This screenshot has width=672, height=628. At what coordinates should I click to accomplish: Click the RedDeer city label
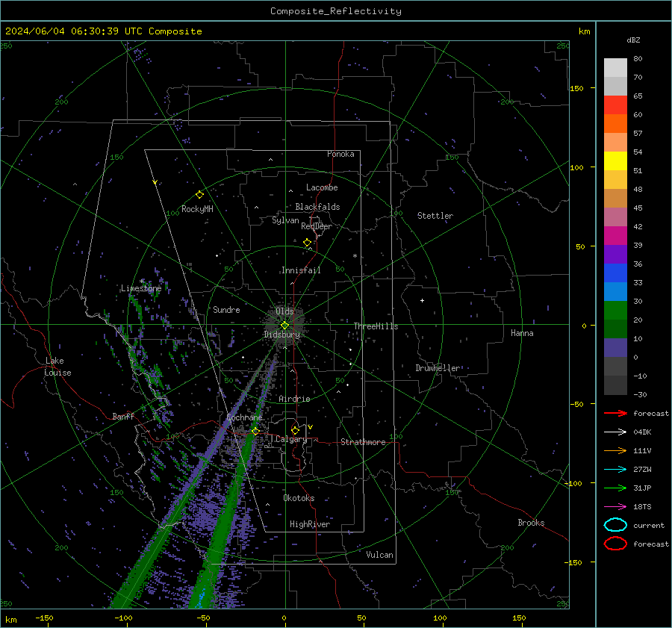coord(317,226)
